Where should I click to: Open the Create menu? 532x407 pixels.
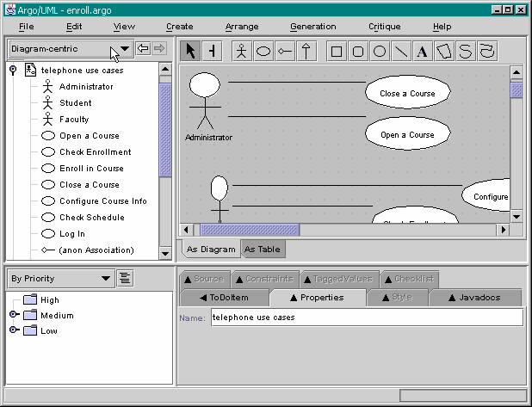pyautogui.click(x=179, y=27)
